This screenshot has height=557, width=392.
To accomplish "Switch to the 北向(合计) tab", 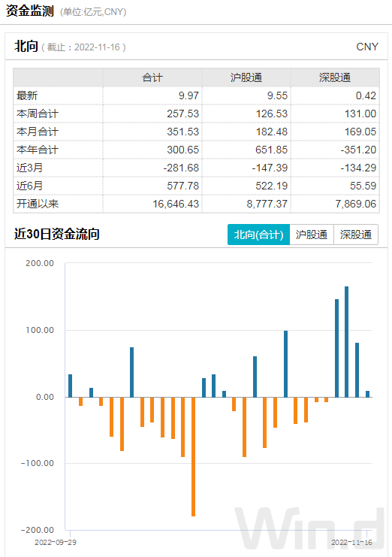I will (x=258, y=235).
